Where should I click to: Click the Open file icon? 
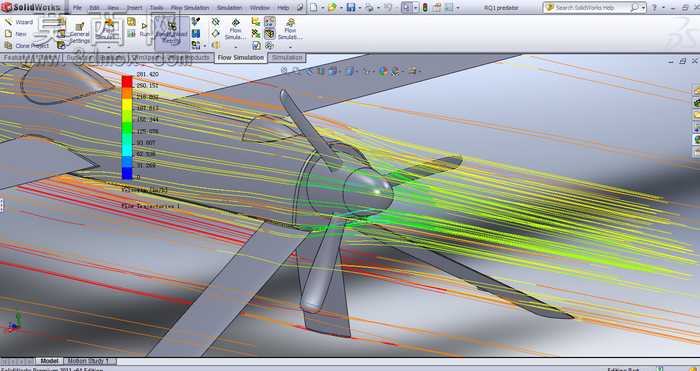332,8
